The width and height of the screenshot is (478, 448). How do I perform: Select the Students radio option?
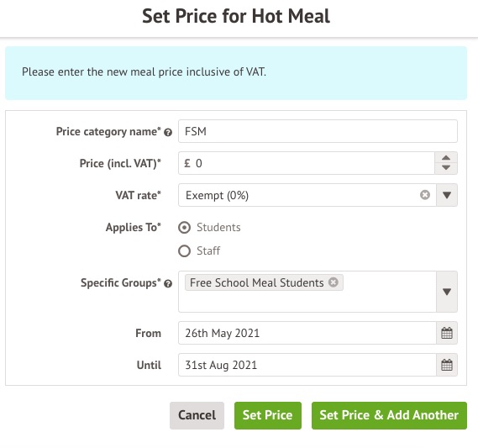pyautogui.click(x=185, y=228)
